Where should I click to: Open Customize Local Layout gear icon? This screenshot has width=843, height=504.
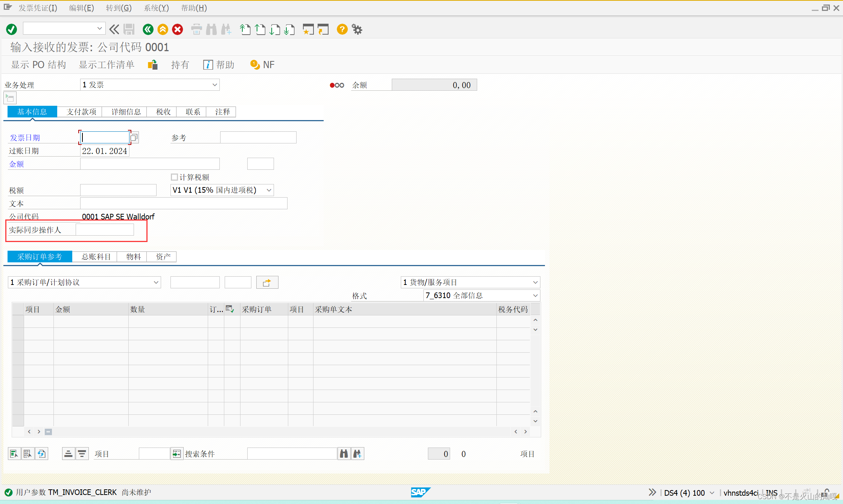[x=357, y=29]
